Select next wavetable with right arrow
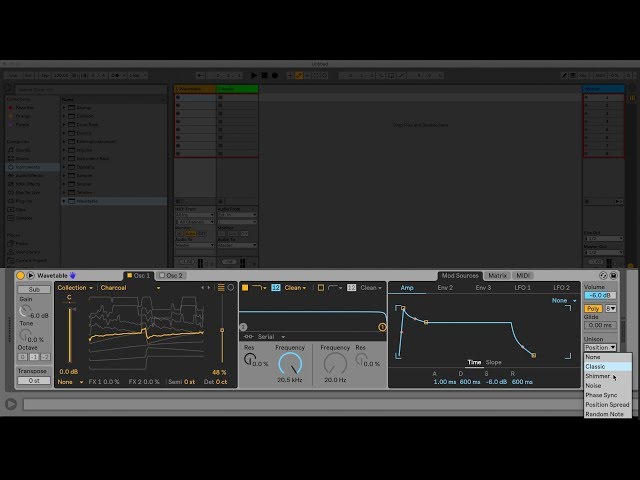Screen dimensions: 640x480 [x=209, y=288]
